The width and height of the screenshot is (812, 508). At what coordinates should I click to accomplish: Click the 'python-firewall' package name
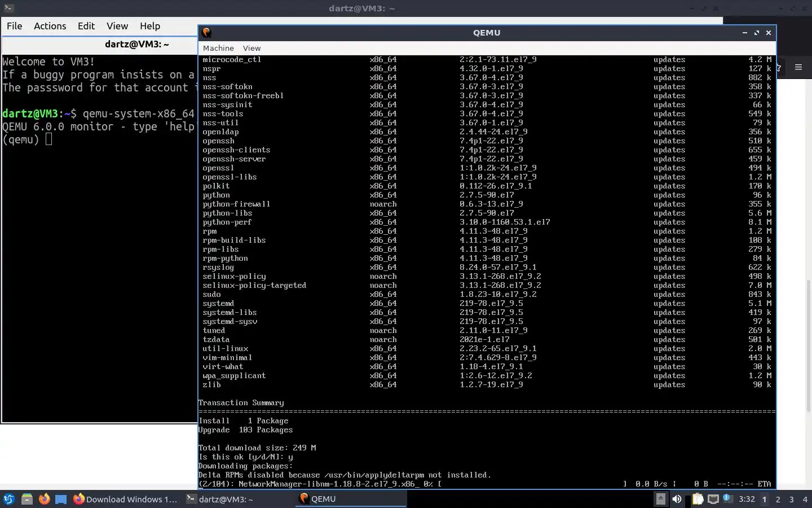pos(236,204)
